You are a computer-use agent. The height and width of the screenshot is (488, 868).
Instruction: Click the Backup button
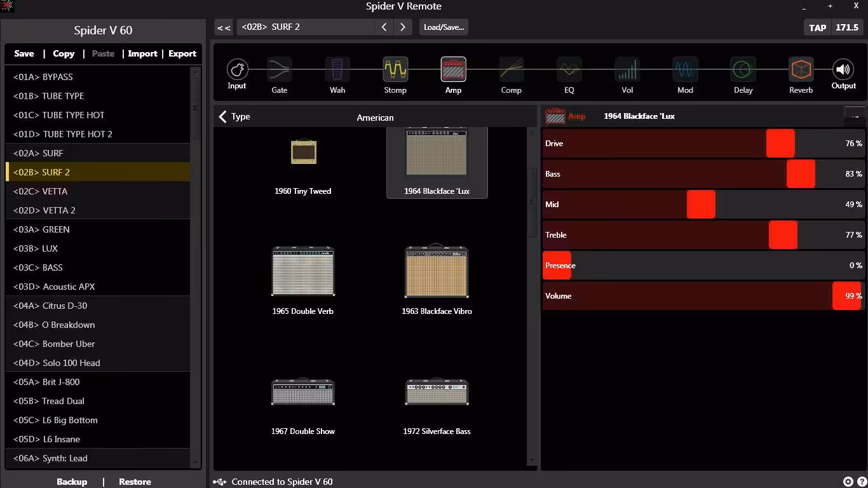tap(72, 482)
